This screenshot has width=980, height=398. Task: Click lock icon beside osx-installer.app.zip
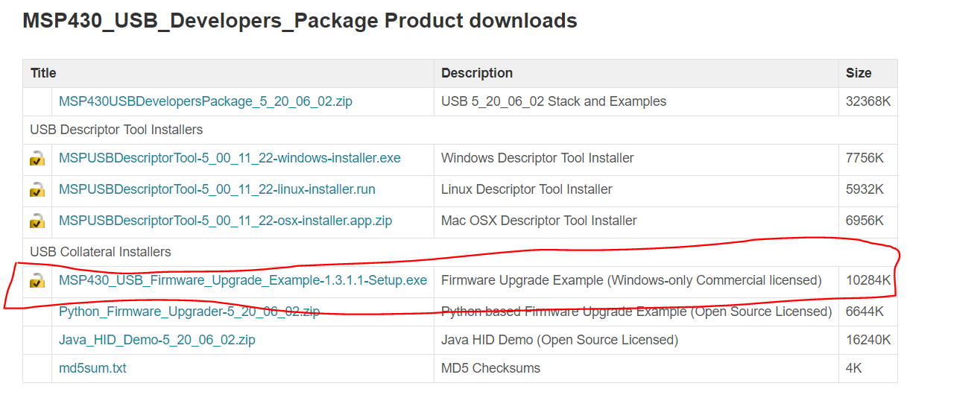[x=37, y=221]
